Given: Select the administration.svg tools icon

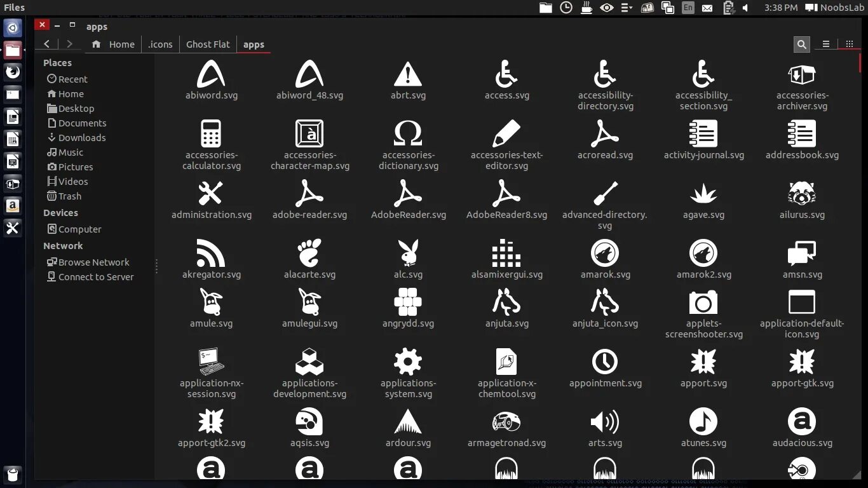Looking at the screenshot, I should (x=211, y=194).
